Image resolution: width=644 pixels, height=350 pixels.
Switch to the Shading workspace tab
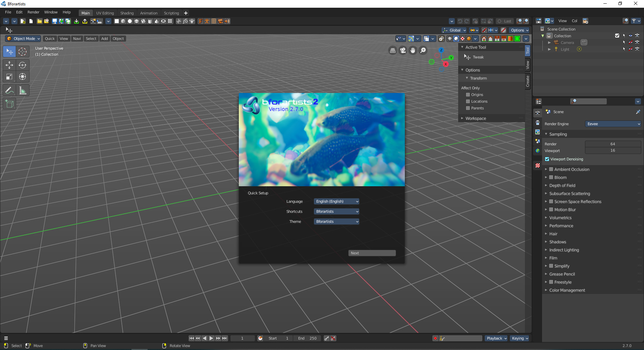[127, 13]
